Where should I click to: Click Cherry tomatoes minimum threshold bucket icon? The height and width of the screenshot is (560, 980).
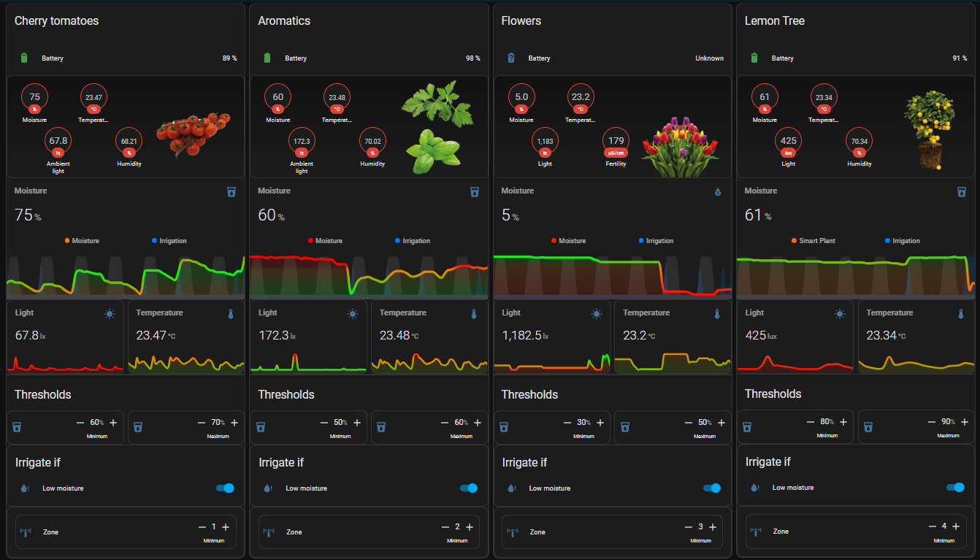[x=17, y=427]
